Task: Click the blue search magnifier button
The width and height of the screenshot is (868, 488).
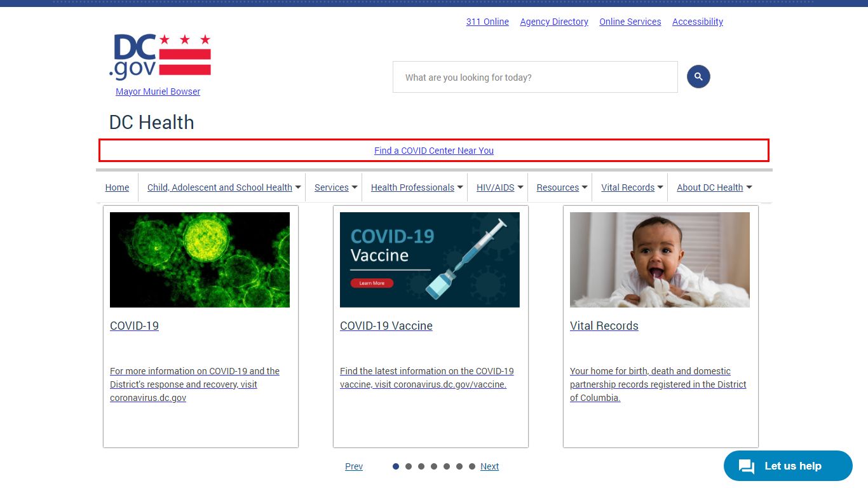Action: tap(698, 77)
